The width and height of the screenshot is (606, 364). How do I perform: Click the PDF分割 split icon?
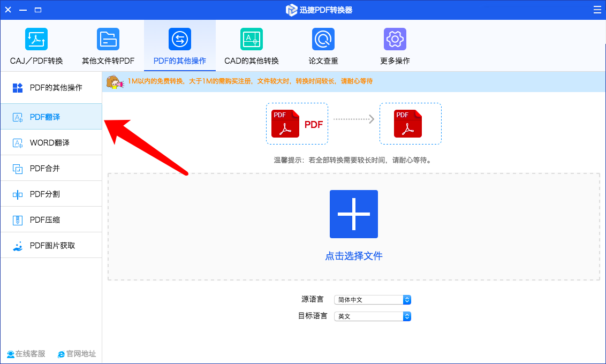point(17,194)
